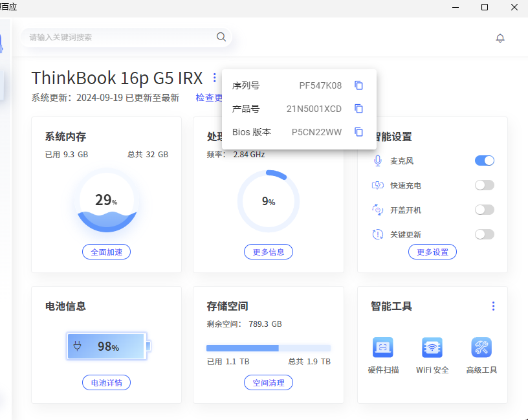Toggle the three-dot menu beside ThinkBook 16p
The width and height of the screenshot is (528, 420).
click(x=215, y=78)
